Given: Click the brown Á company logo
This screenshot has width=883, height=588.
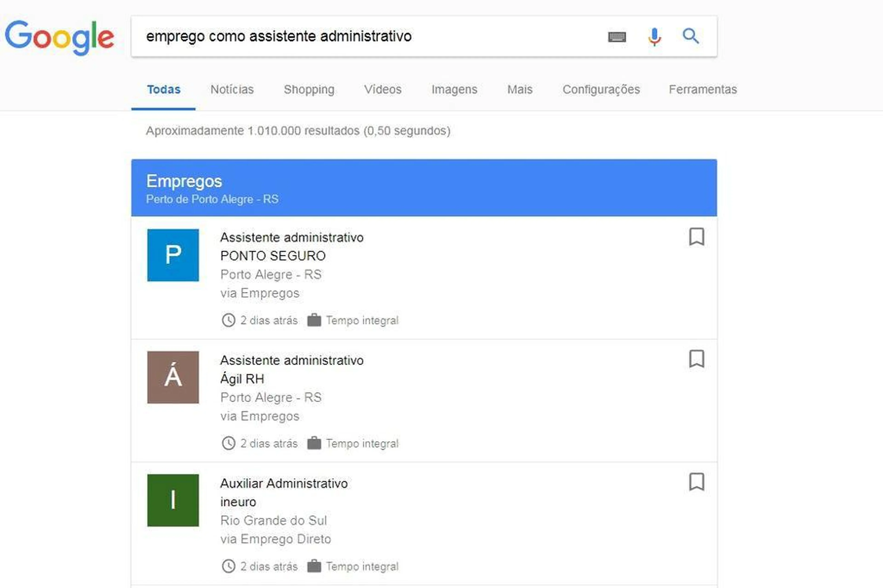Looking at the screenshot, I should [173, 377].
